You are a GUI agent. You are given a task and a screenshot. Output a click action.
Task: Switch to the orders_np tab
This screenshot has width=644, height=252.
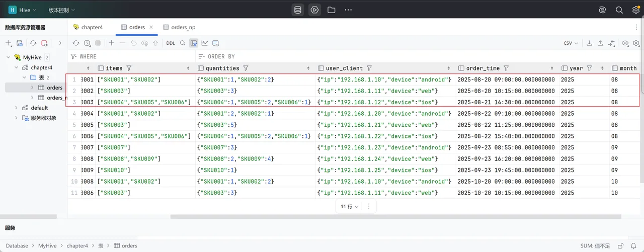179,27
